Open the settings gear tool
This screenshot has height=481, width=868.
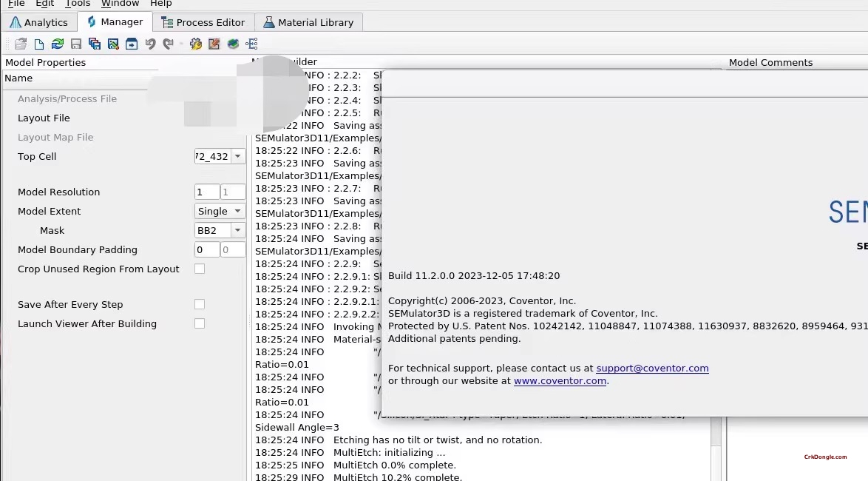pos(195,44)
